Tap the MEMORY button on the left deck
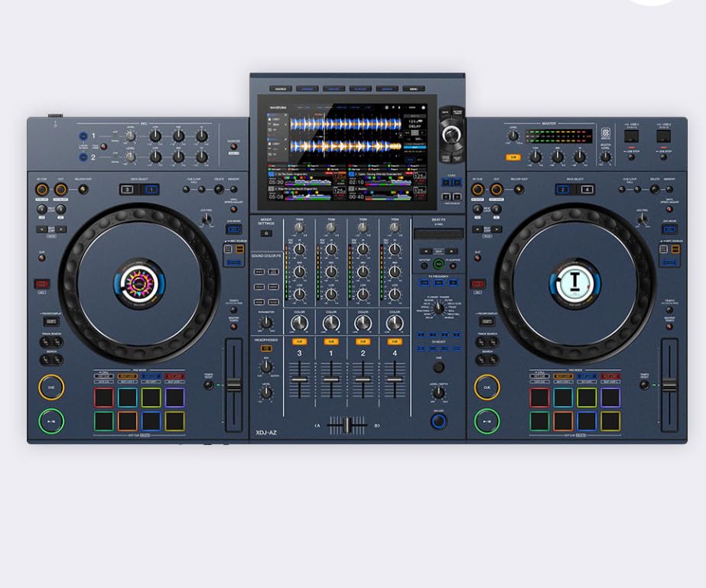 click(233, 190)
